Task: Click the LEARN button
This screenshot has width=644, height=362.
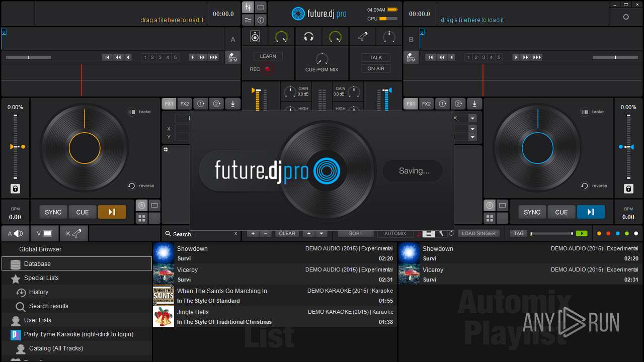Action: pos(268,56)
